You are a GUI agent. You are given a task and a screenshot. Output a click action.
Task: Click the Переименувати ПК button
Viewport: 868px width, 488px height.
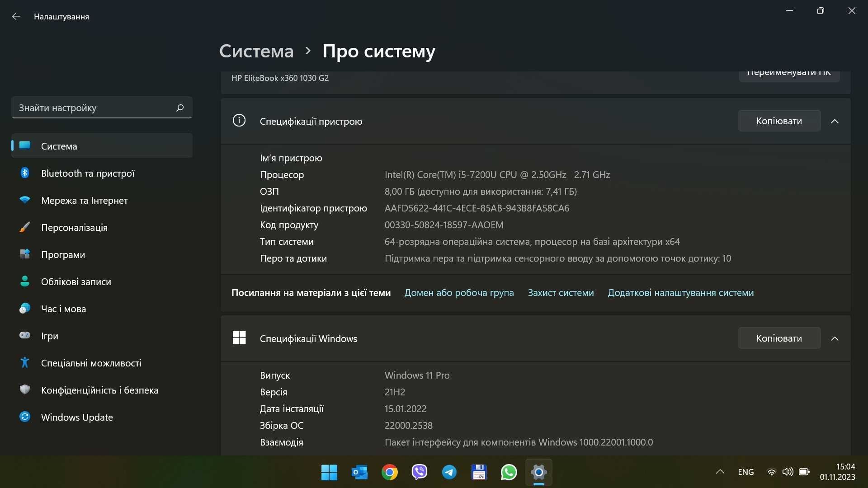click(789, 76)
